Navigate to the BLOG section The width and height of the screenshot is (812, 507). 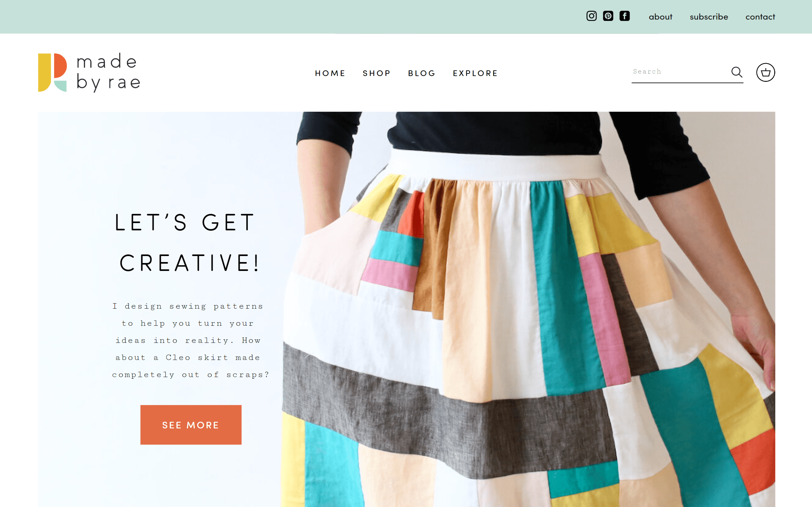[422, 73]
